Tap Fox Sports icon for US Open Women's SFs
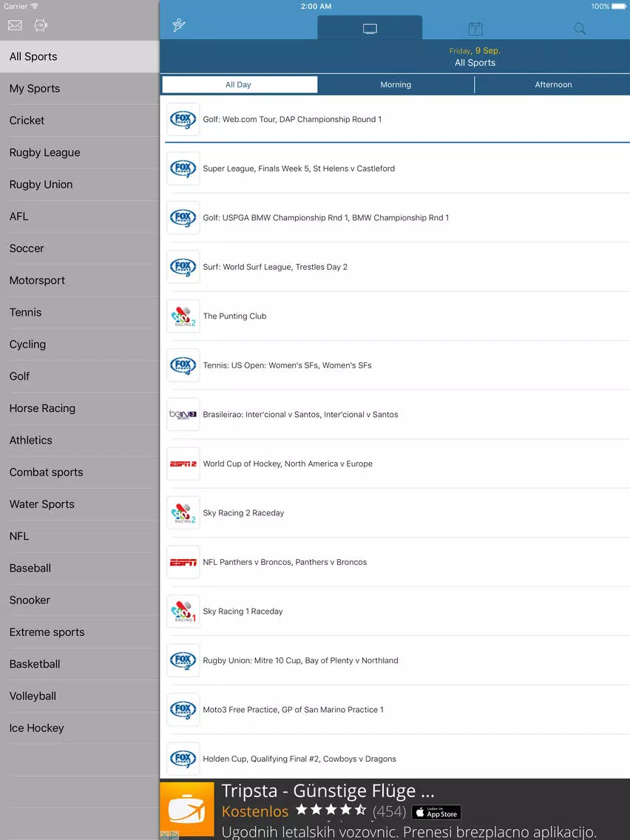 [183, 365]
